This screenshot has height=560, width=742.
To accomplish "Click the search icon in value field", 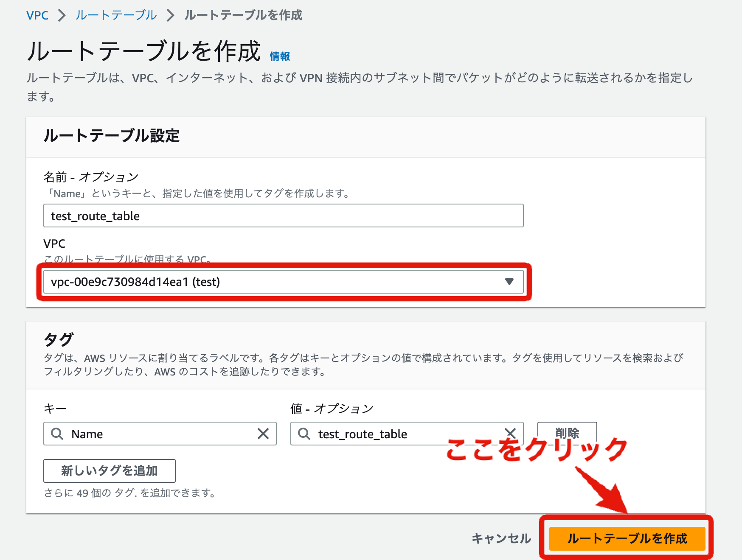I will (x=304, y=434).
